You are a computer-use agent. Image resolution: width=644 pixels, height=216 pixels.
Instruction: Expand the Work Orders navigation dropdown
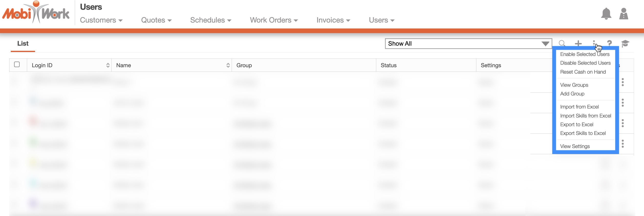coord(274,20)
